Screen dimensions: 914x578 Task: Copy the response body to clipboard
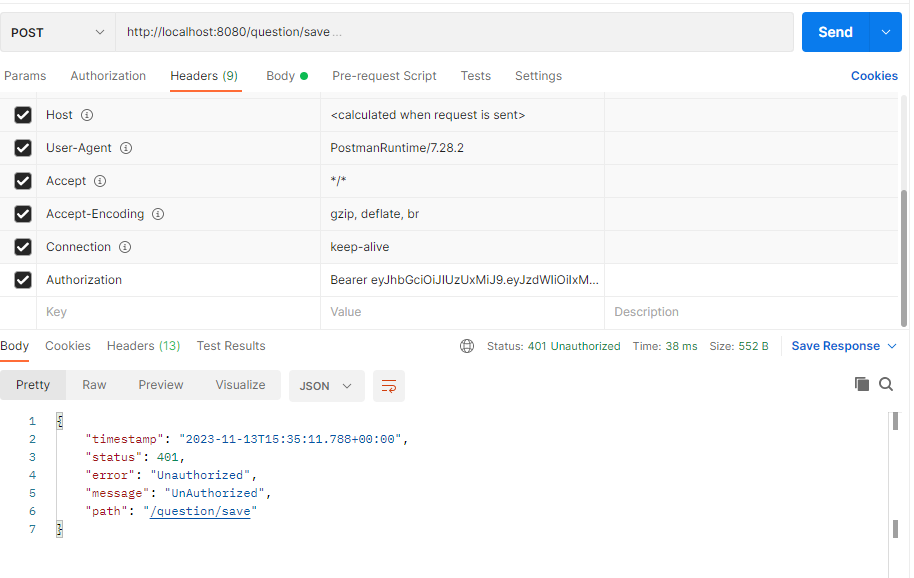coord(862,383)
